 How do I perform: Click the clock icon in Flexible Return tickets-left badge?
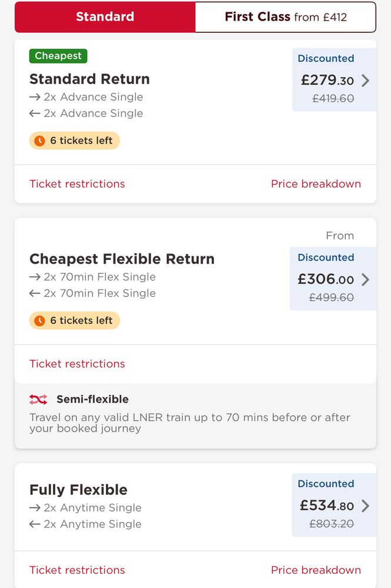click(x=40, y=320)
